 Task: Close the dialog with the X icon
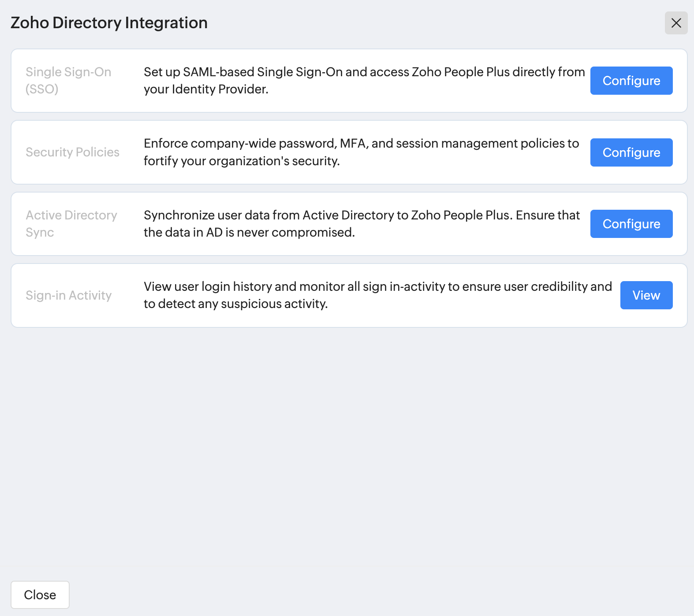[676, 23]
